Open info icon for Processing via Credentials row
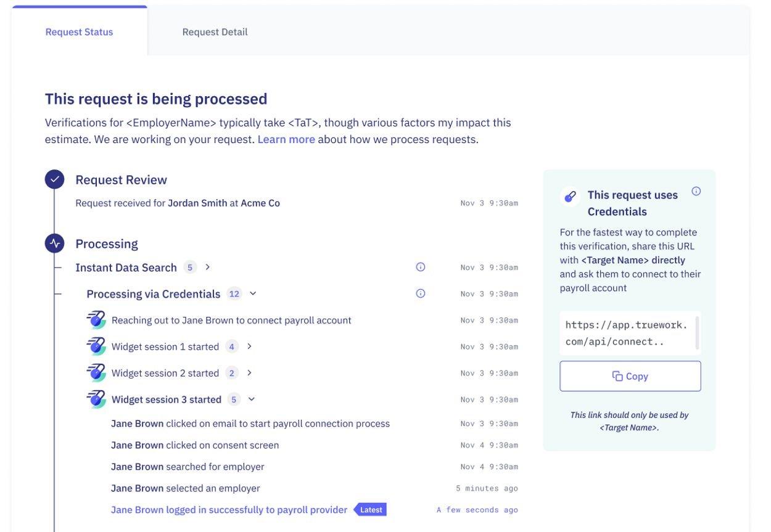The width and height of the screenshot is (771, 532). tap(421, 293)
